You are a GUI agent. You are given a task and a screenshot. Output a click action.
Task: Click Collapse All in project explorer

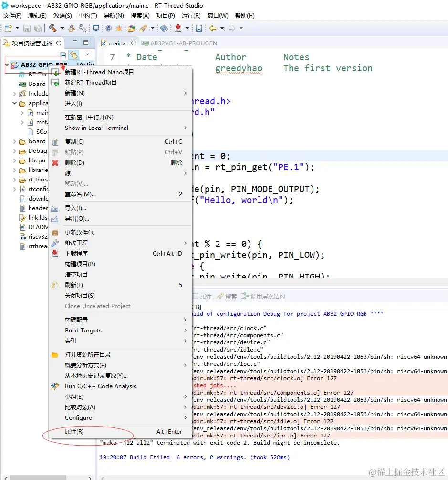[63, 55]
